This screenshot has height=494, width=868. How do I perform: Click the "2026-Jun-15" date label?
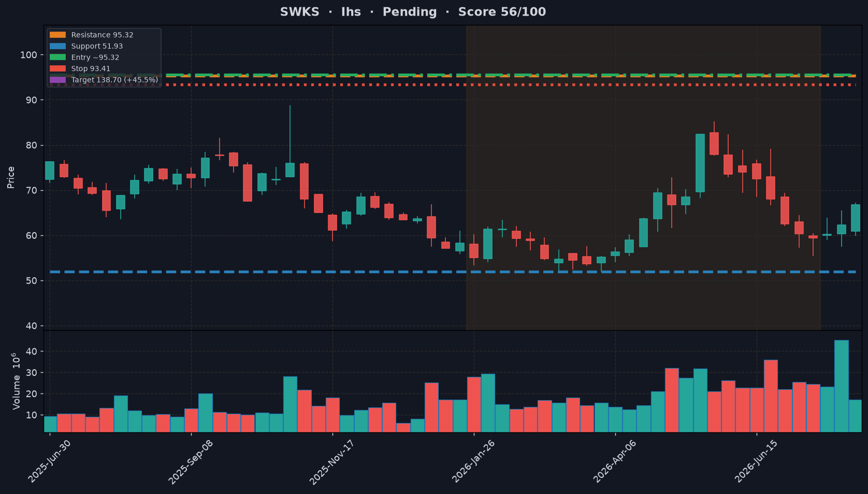tap(756, 461)
